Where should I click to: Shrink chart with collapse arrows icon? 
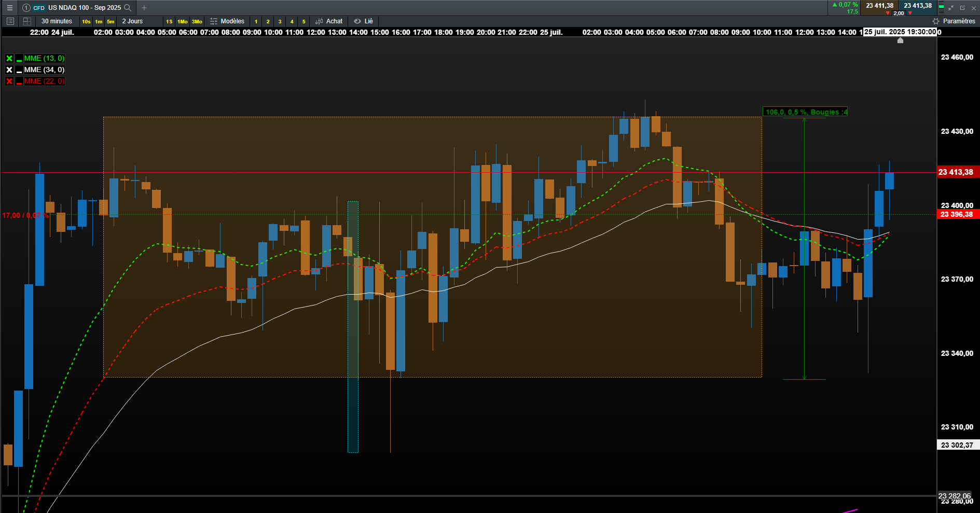click(951, 8)
